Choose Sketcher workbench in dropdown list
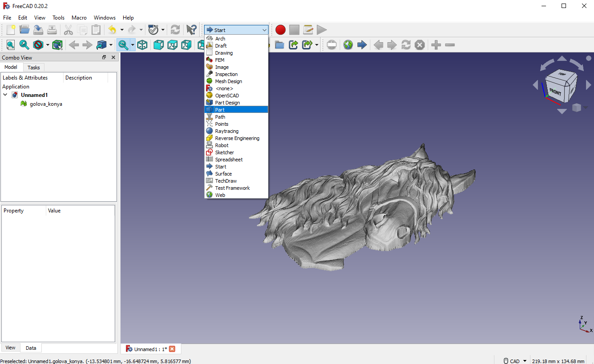The image size is (594, 364). pyautogui.click(x=225, y=152)
